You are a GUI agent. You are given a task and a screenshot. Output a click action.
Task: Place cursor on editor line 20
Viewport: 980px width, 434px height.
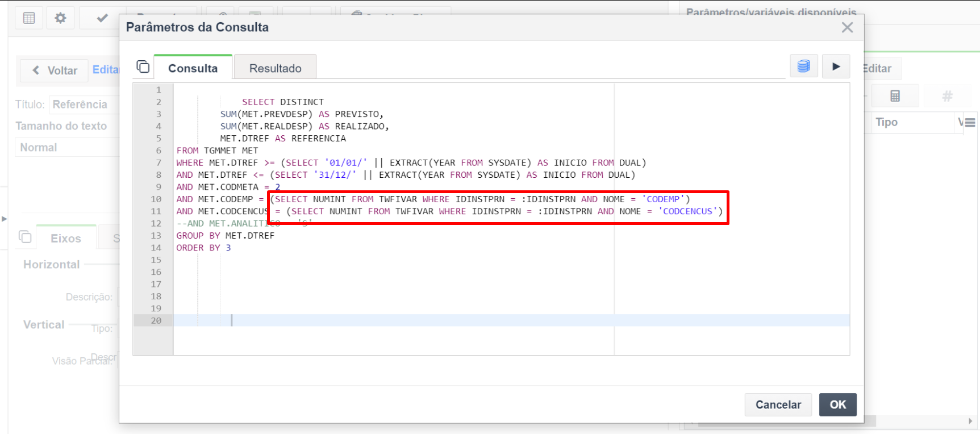coord(511,320)
